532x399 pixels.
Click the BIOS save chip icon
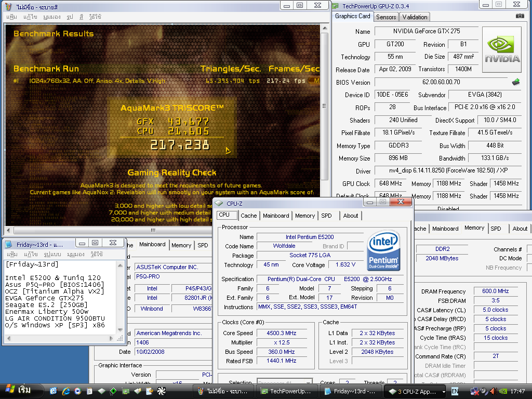516,82
